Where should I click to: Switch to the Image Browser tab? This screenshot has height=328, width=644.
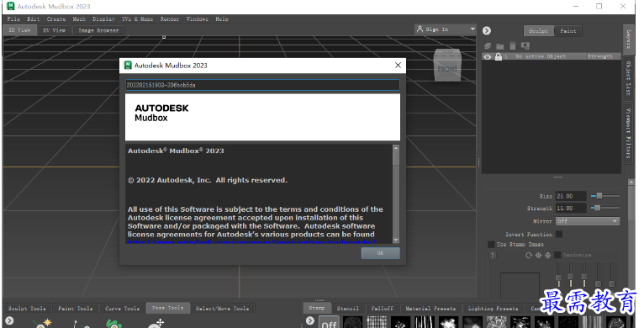point(98,30)
